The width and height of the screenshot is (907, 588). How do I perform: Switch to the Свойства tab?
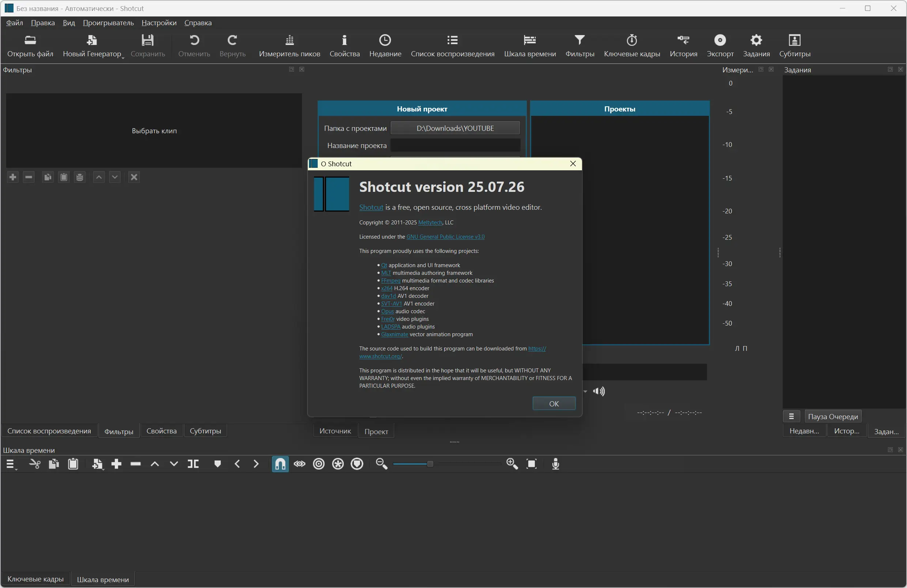click(161, 431)
